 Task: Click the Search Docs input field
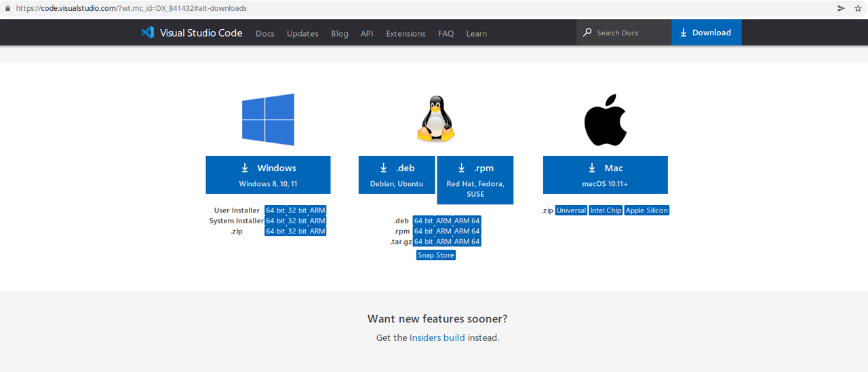coord(624,33)
